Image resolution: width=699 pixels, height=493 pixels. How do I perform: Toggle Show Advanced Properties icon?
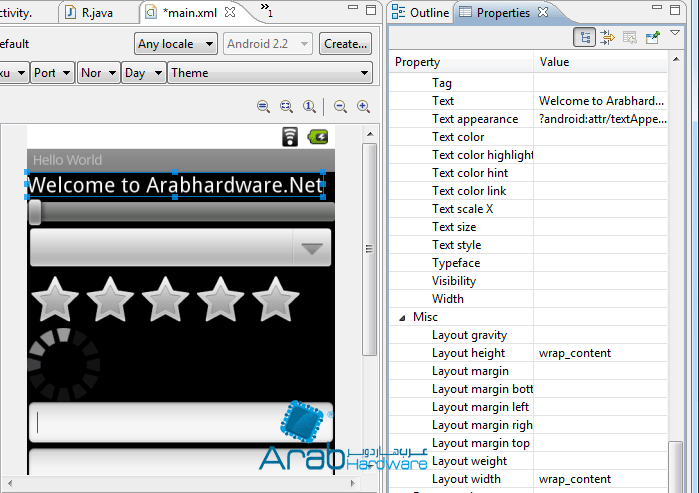coord(607,37)
